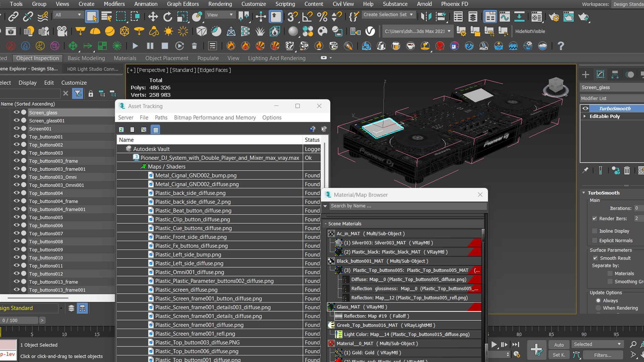
Task: Enable the Isoline Display checkbox
Action: 595,231
